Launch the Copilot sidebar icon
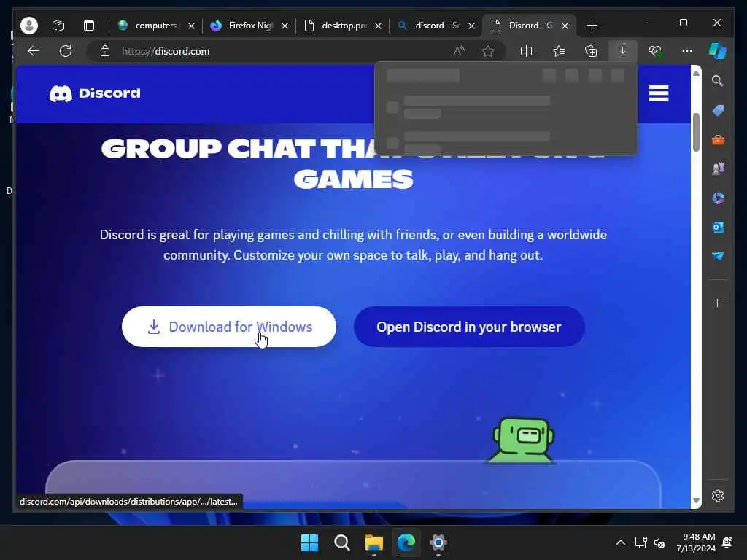The image size is (747, 560). point(718,51)
